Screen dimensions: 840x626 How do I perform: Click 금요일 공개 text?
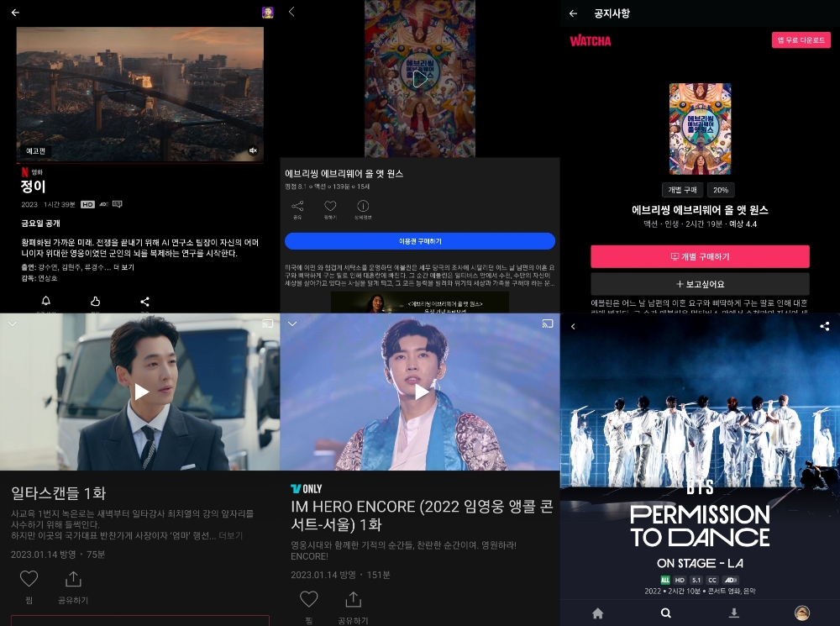tap(40, 224)
